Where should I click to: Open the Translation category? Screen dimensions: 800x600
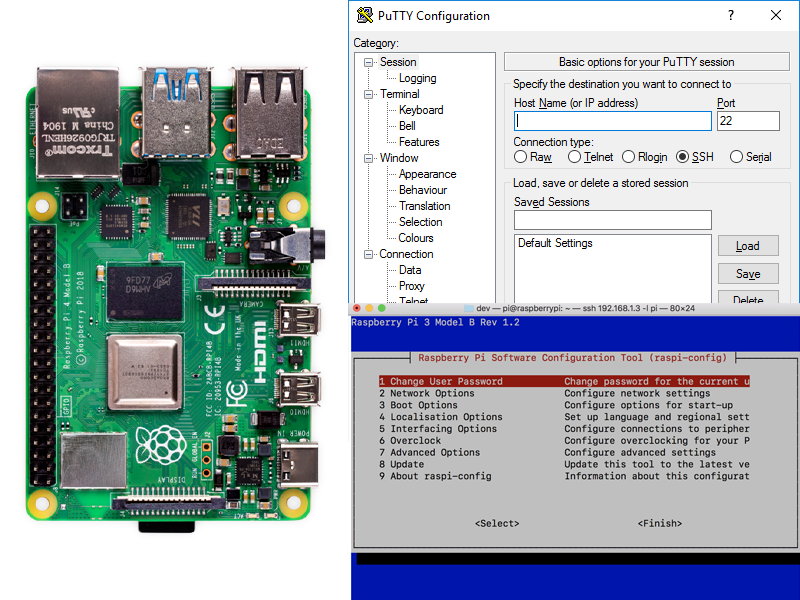[x=424, y=206]
